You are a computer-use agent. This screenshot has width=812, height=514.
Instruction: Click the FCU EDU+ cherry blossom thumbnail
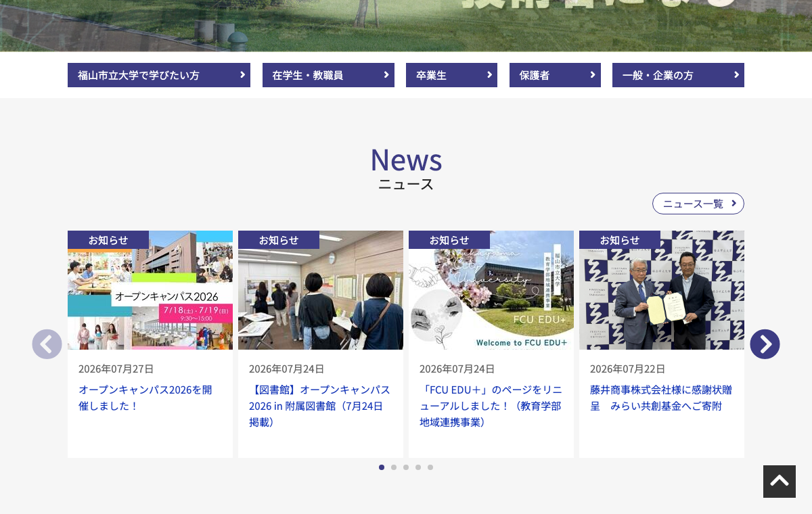(x=491, y=290)
